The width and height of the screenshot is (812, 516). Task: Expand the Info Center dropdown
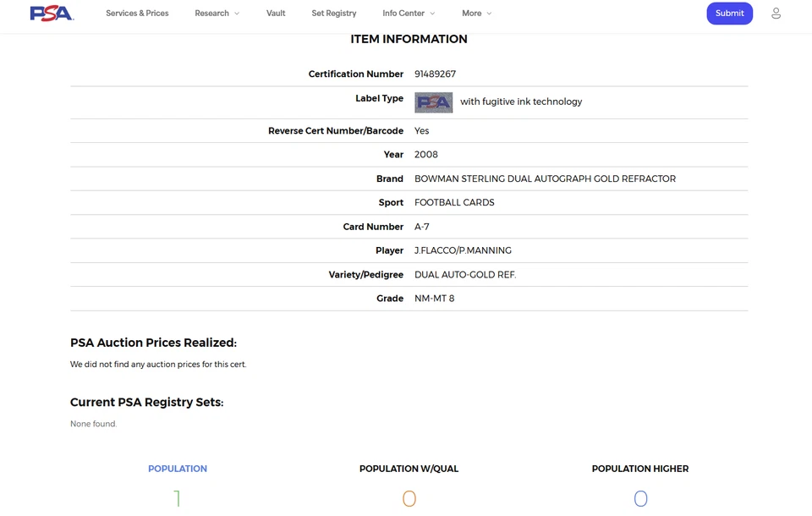(x=409, y=14)
